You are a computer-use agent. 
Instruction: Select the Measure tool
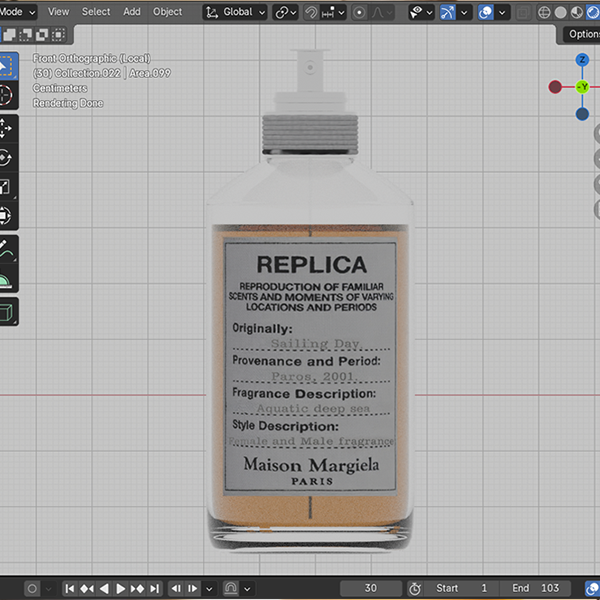[8, 279]
